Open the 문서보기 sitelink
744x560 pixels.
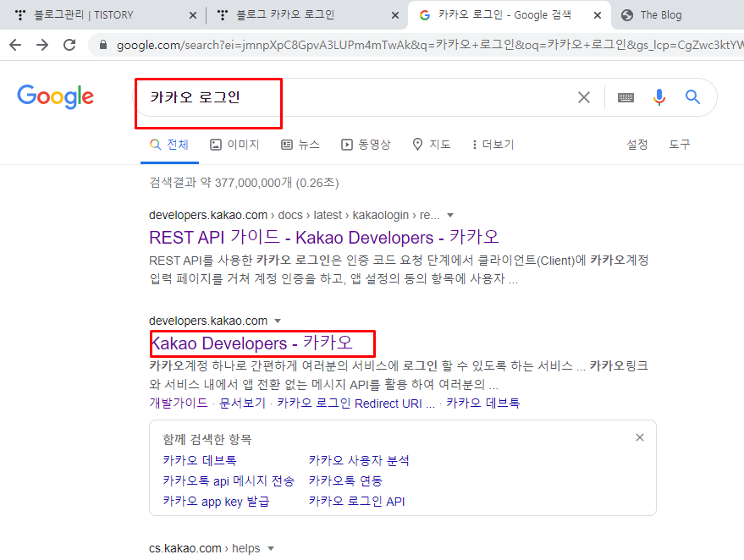click(242, 403)
